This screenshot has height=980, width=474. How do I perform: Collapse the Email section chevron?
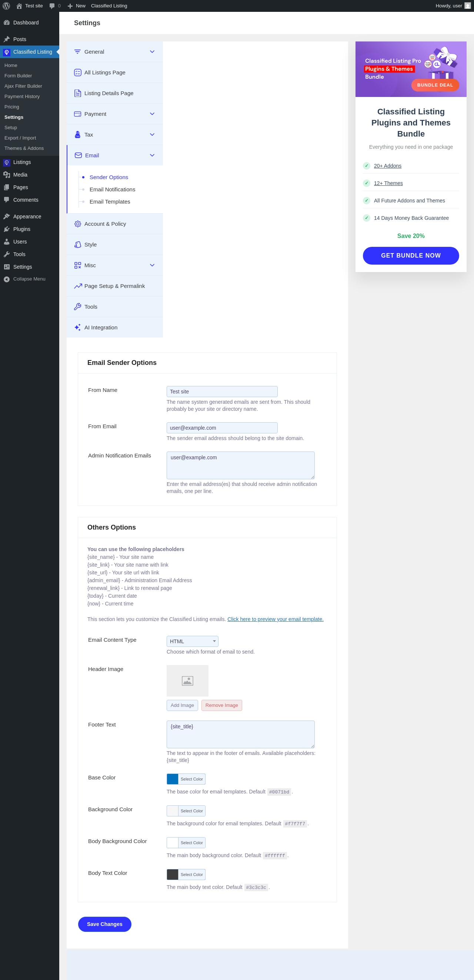(x=152, y=155)
